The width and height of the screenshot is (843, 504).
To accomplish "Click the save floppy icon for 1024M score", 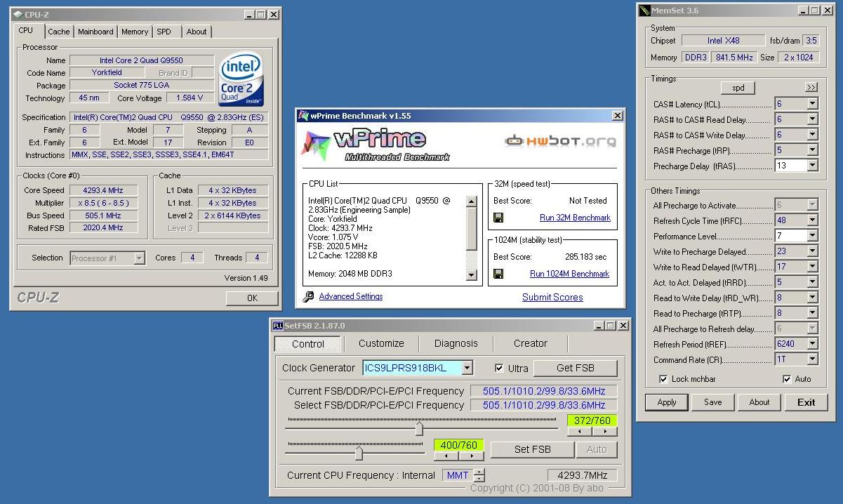I will pos(498,274).
